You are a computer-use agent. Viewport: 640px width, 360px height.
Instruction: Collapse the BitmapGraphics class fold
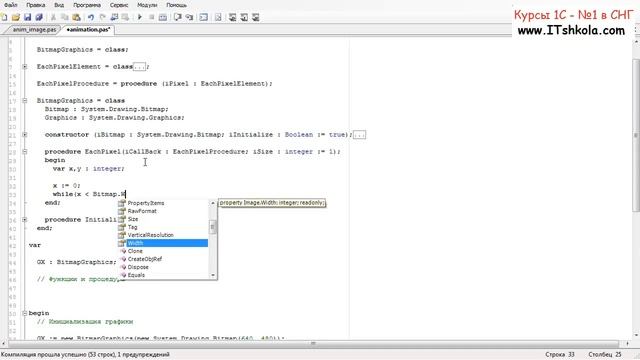tap(25, 100)
